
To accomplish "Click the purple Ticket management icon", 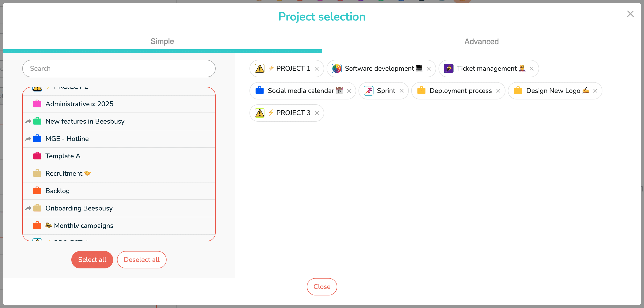I will 448,68.
